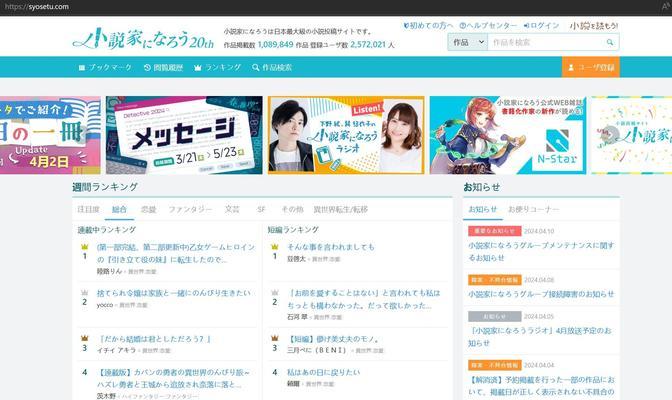Focus the 作品を検索 search input field

point(546,42)
